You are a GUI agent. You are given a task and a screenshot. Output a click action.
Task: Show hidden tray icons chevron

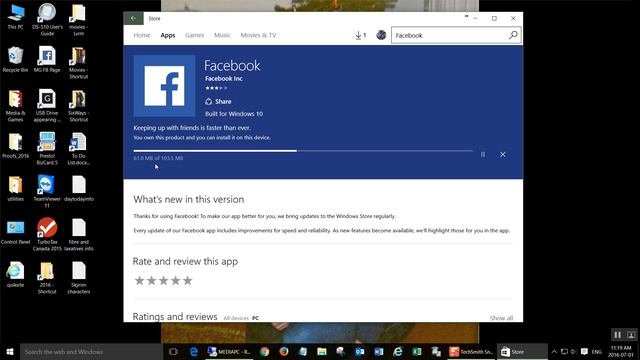pyautogui.click(x=554, y=351)
